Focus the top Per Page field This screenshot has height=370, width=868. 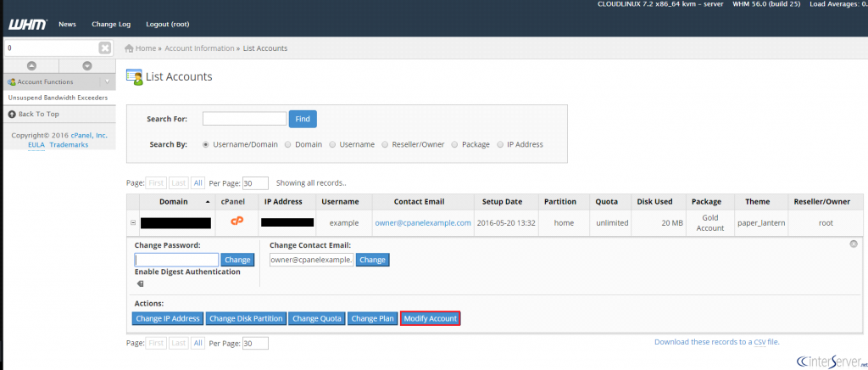pyautogui.click(x=255, y=182)
